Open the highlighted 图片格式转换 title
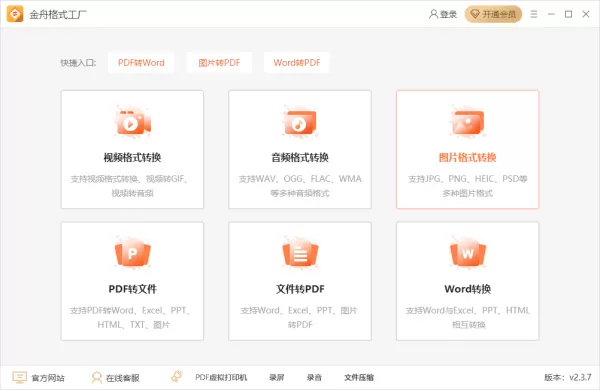 click(x=468, y=157)
